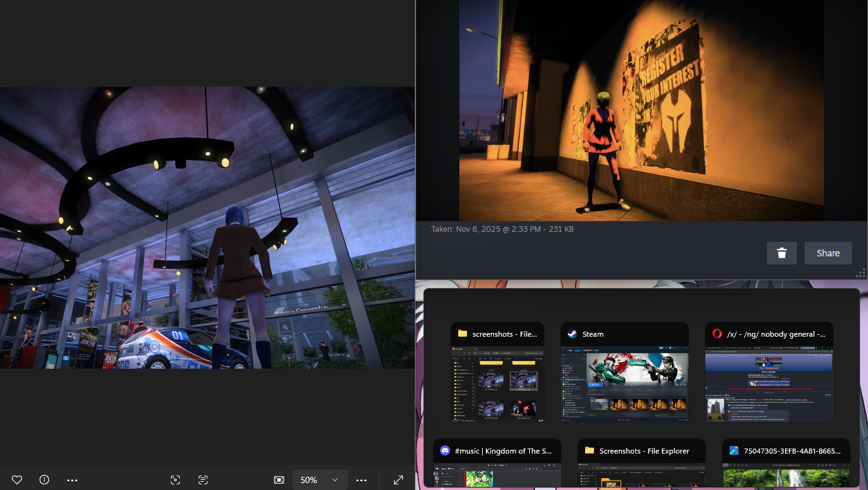The height and width of the screenshot is (490, 868).
Task: Open the file info panel in Photos
Action: click(44, 480)
